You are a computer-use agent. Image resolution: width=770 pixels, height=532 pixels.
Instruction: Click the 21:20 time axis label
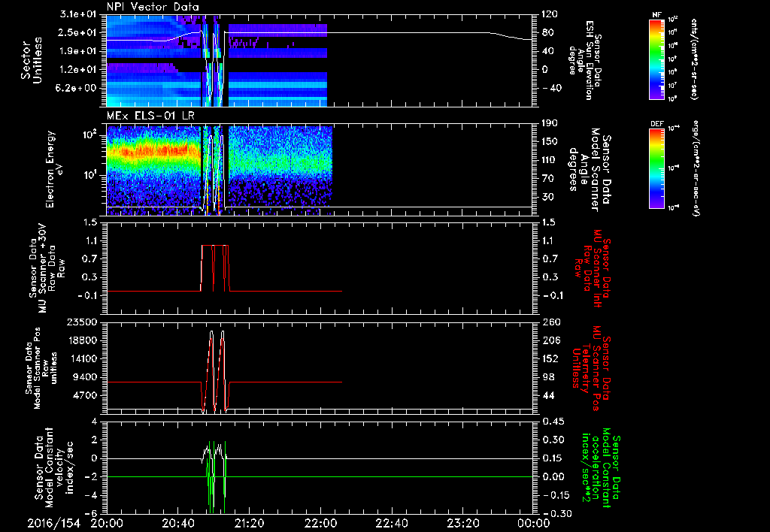pyautogui.click(x=249, y=523)
